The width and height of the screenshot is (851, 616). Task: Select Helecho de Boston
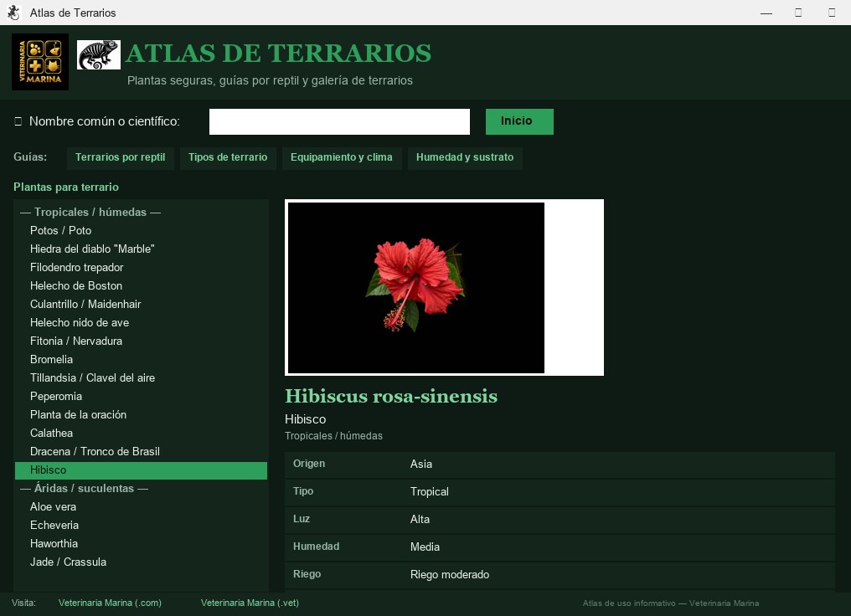[x=141, y=285]
